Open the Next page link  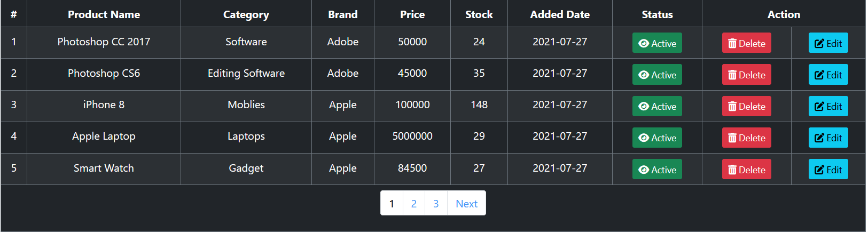coord(466,203)
